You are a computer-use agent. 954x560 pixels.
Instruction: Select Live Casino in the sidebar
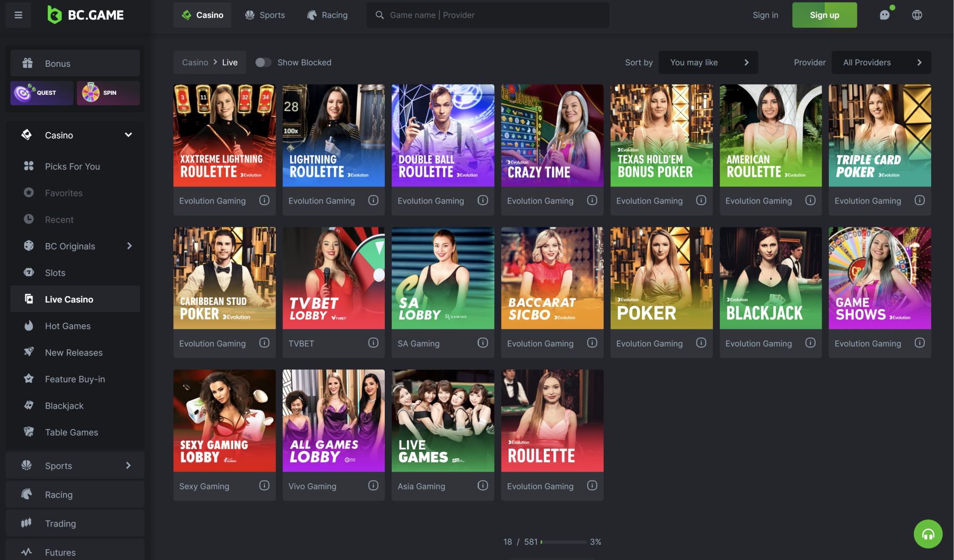75,299
